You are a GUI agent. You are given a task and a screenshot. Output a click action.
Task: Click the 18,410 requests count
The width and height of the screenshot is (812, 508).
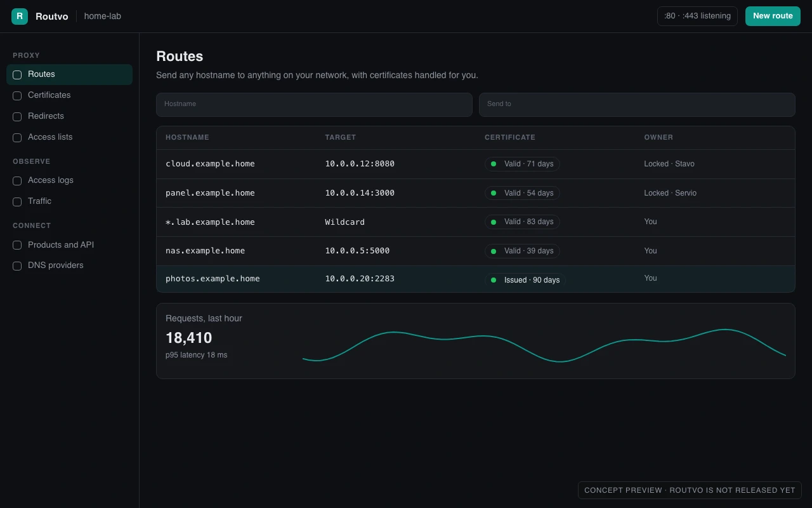(189, 338)
